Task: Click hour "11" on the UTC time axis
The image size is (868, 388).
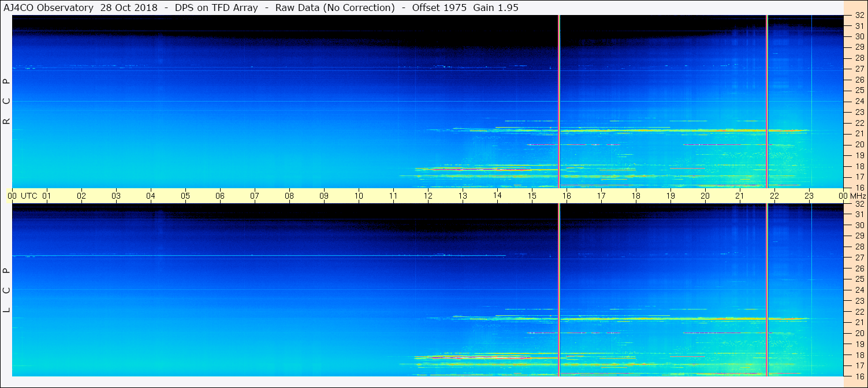Action: click(393, 196)
